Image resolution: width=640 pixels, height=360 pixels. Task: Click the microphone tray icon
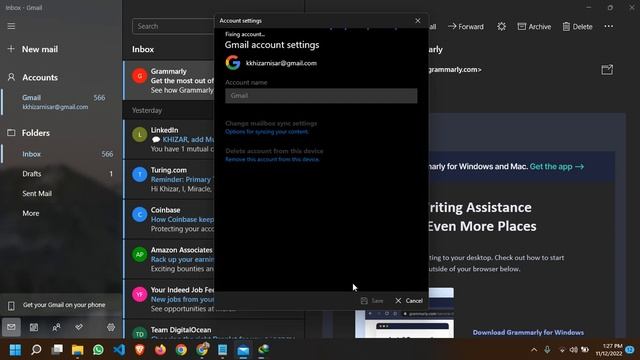[x=547, y=350]
